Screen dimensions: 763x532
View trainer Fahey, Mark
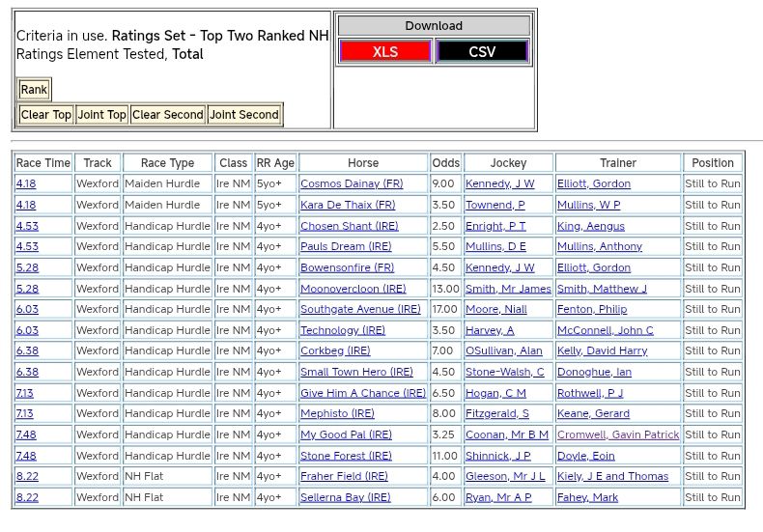[x=587, y=498]
